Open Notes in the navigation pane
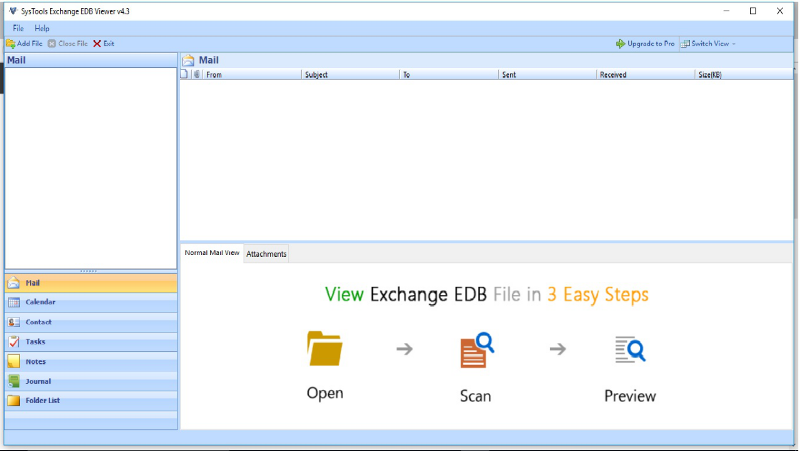Image resolution: width=800 pixels, height=451 pixels. (x=91, y=361)
